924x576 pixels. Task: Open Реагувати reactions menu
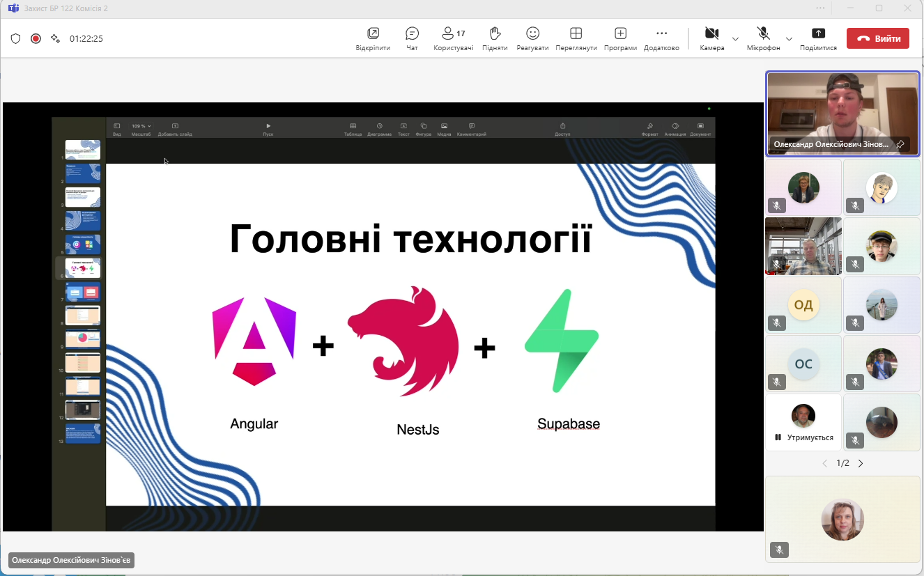coord(532,33)
